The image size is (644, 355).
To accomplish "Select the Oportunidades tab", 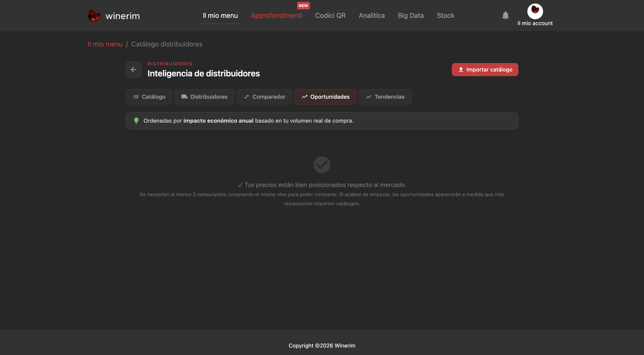I will pyautogui.click(x=325, y=97).
